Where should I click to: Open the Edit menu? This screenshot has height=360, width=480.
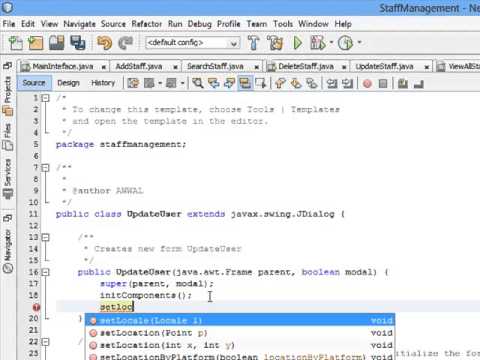pyautogui.click(x=28, y=24)
